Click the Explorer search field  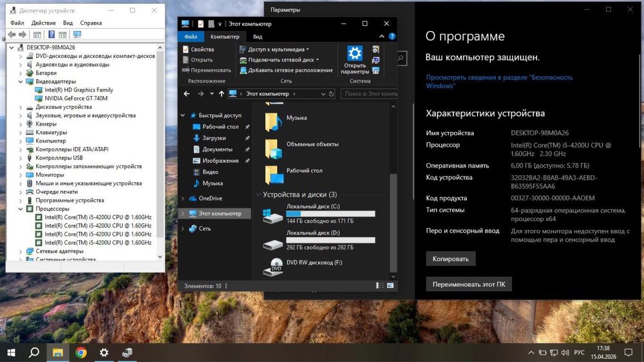point(369,94)
